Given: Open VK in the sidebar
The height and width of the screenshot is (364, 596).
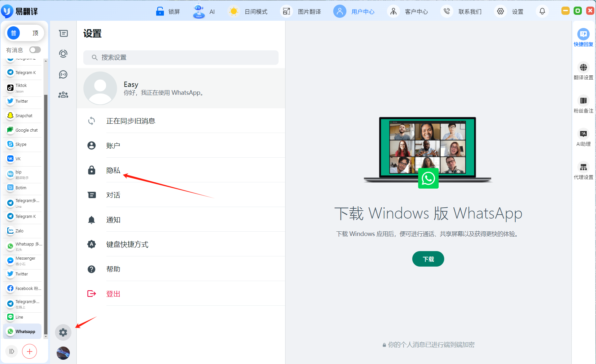Looking at the screenshot, I should (22, 159).
